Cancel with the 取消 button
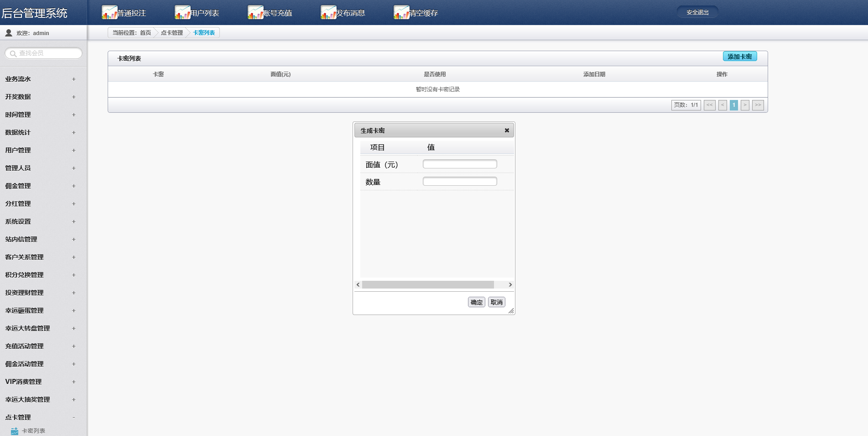 pos(497,302)
